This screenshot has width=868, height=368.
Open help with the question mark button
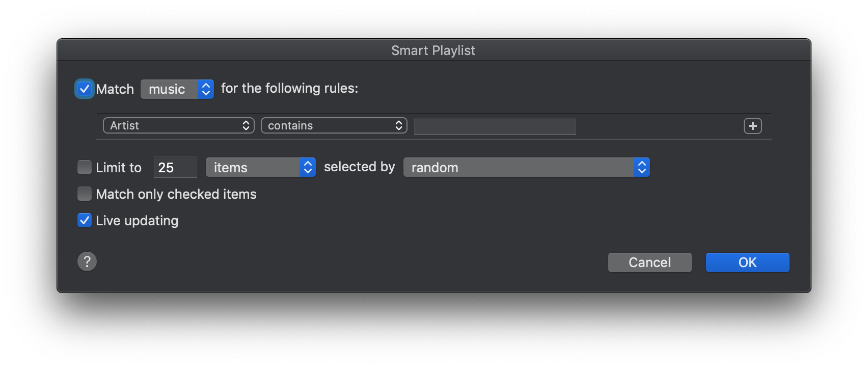[x=87, y=261]
